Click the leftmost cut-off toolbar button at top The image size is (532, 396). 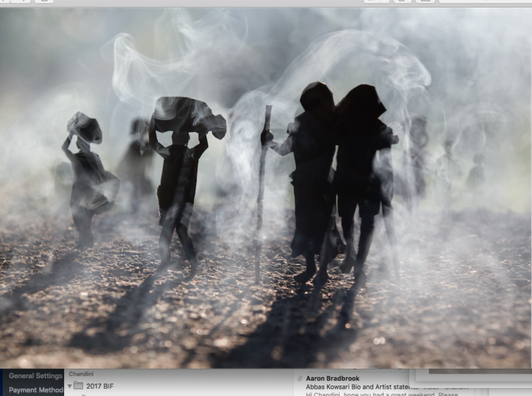5,1
